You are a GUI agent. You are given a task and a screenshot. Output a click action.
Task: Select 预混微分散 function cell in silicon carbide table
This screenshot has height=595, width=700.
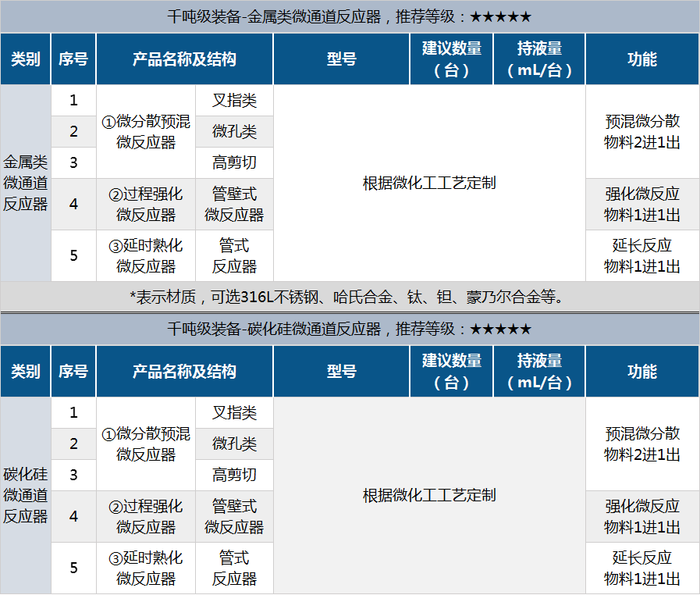point(642,444)
